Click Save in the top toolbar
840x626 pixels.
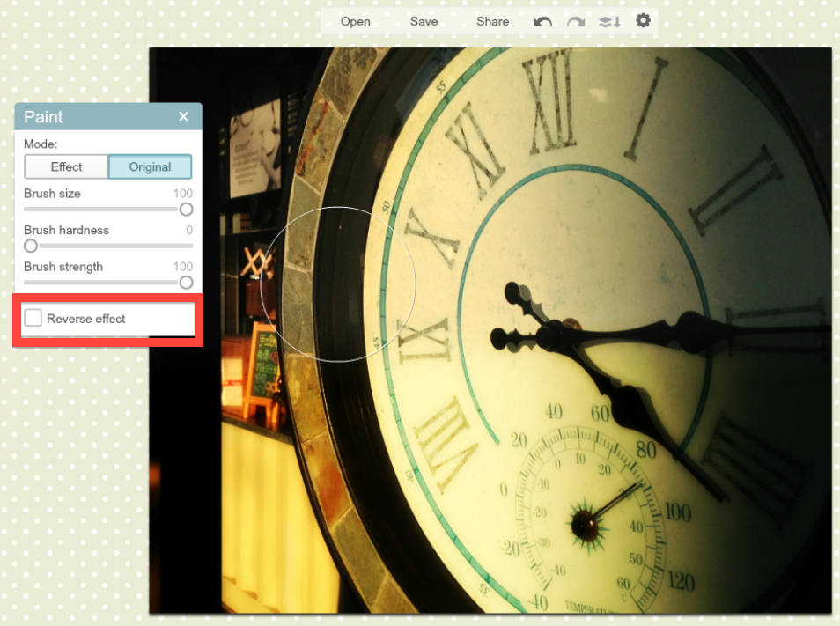click(424, 21)
